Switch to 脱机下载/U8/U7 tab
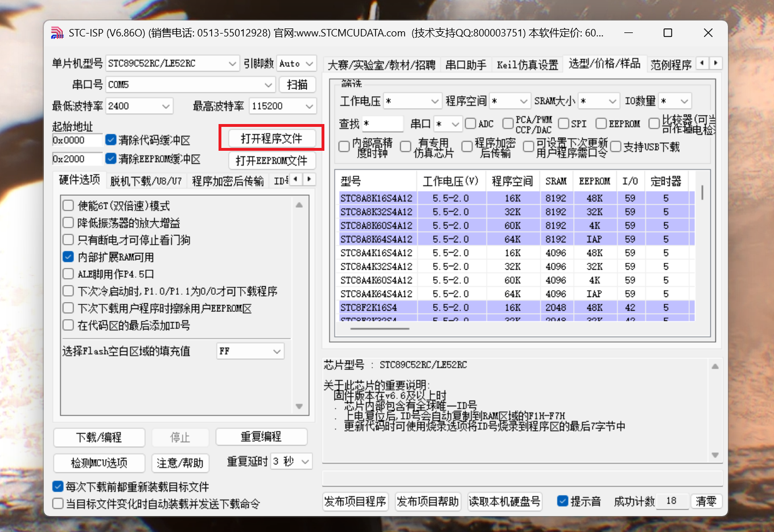This screenshot has width=774, height=532. 146,181
